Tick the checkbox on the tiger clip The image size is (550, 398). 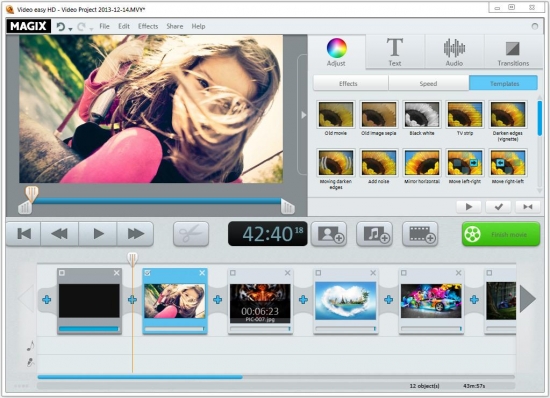coord(233,273)
